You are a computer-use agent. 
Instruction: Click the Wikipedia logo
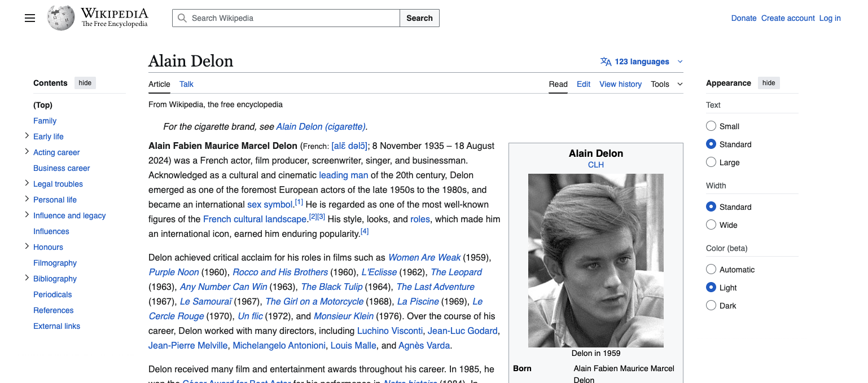(x=60, y=17)
